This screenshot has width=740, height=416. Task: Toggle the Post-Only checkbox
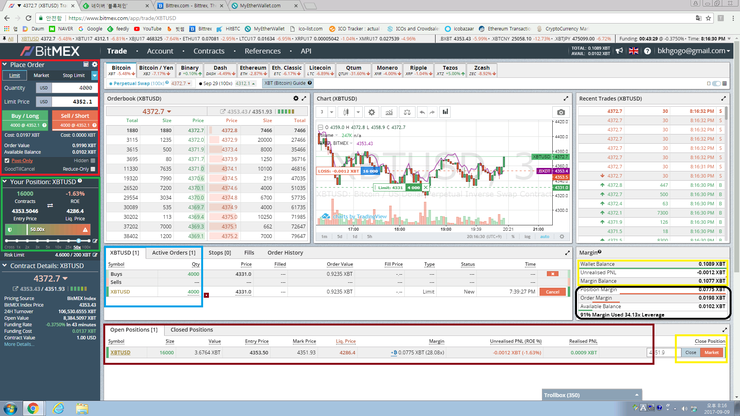[7, 161]
